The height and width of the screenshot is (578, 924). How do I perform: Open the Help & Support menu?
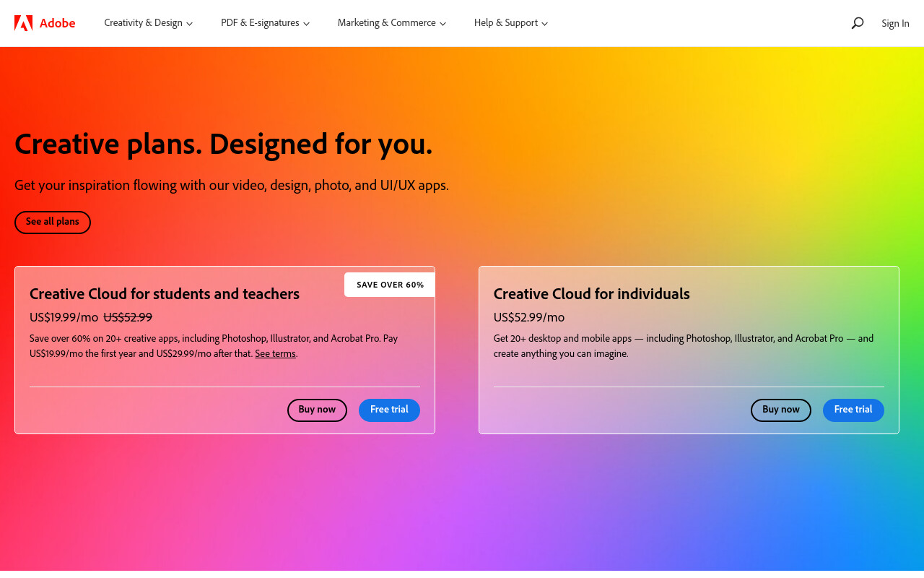[x=511, y=23]
